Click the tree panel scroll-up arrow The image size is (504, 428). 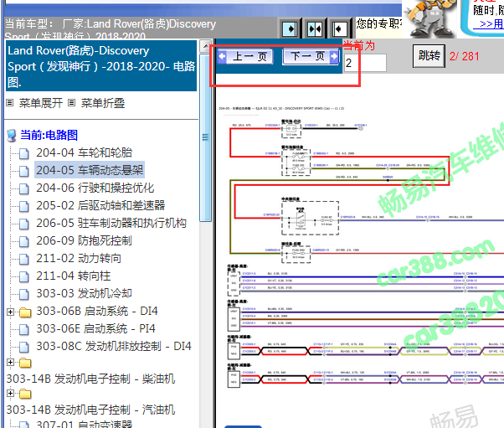[206, 46]
